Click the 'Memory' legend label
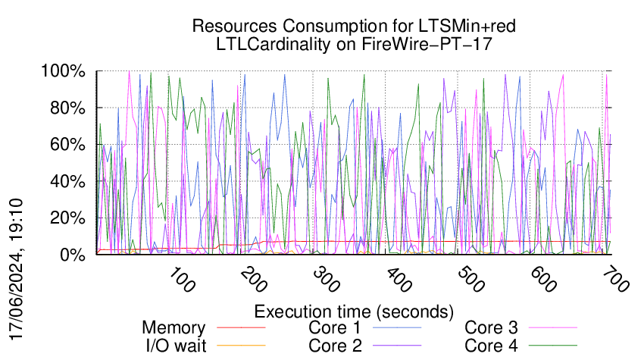 tap(174, 328)
